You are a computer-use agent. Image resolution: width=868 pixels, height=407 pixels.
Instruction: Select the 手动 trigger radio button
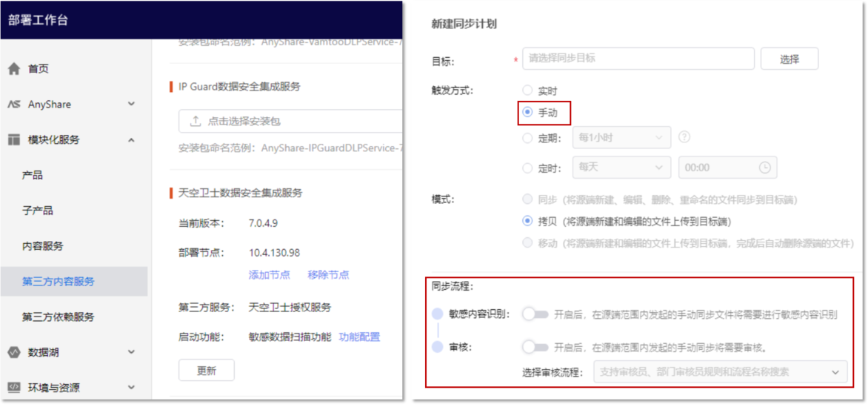[x=527, y=113]
